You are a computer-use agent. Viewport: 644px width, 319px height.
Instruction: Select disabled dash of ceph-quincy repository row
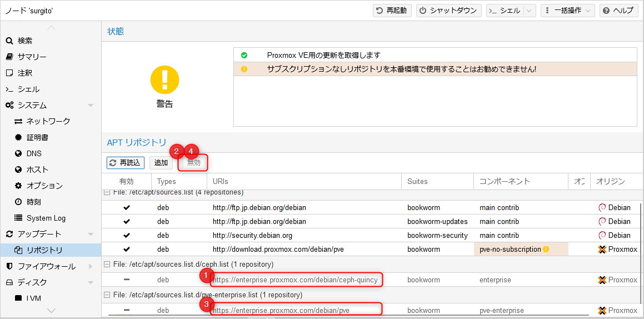[x=127, y=280]
